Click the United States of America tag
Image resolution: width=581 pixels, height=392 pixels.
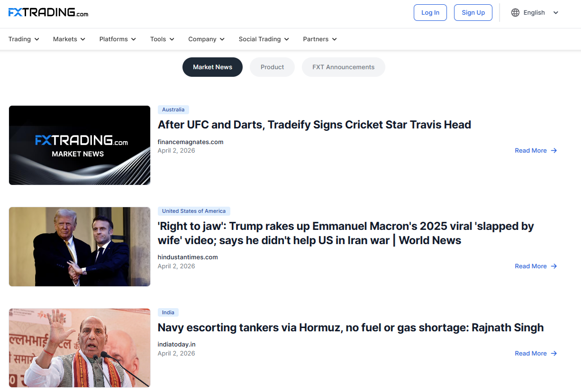tap(194, 211)
